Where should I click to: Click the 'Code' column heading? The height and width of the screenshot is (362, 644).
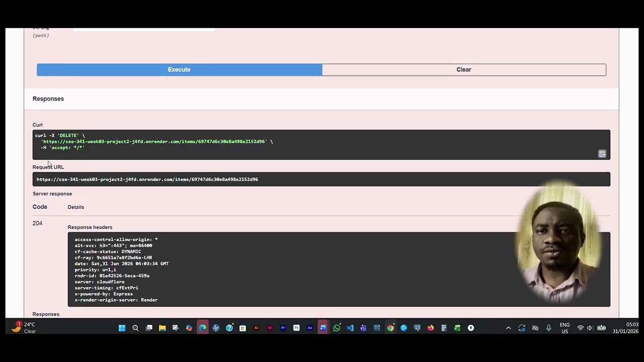40,207
